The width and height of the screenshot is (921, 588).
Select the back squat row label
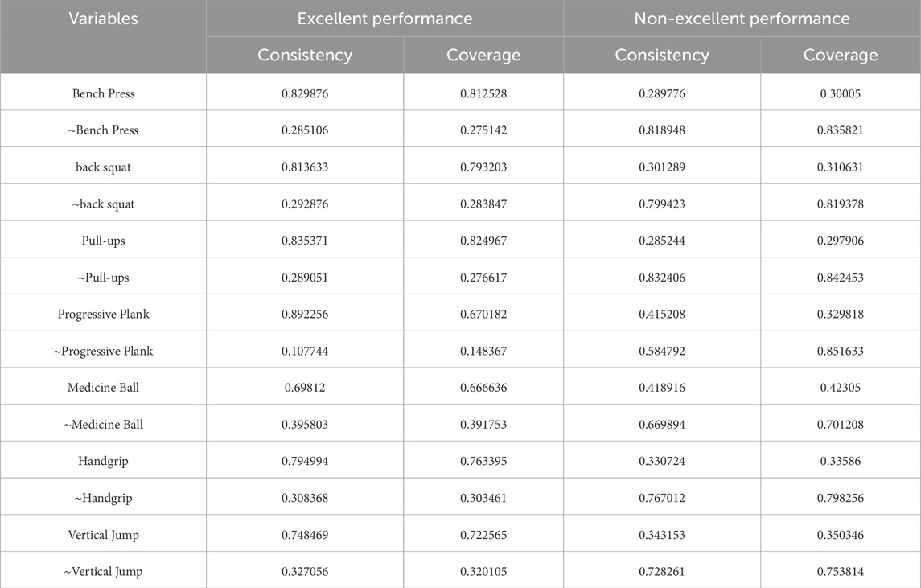tap(103, 167)
